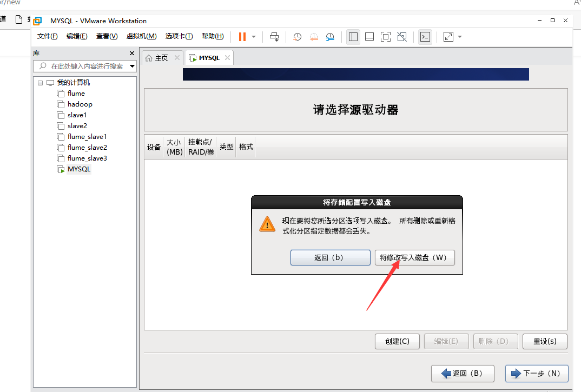Close the 库 library panel
581x392 pixels.
point(132,54)
